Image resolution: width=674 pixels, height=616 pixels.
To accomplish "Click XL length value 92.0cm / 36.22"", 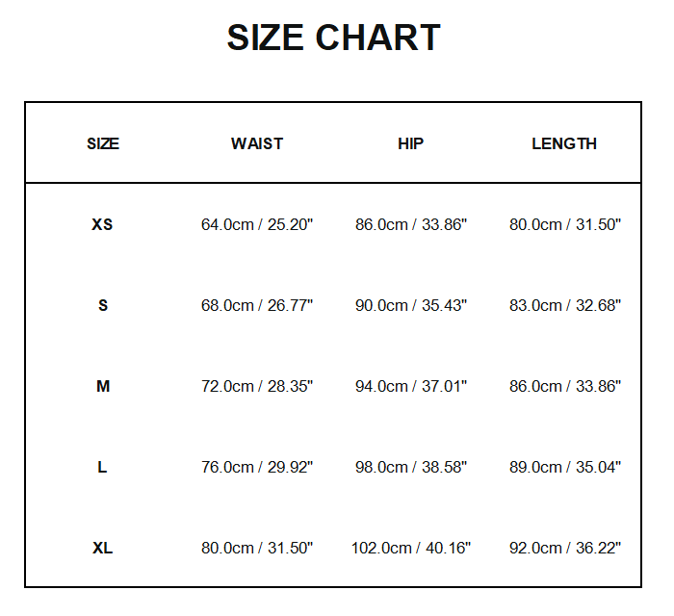I will coord(565,548).
